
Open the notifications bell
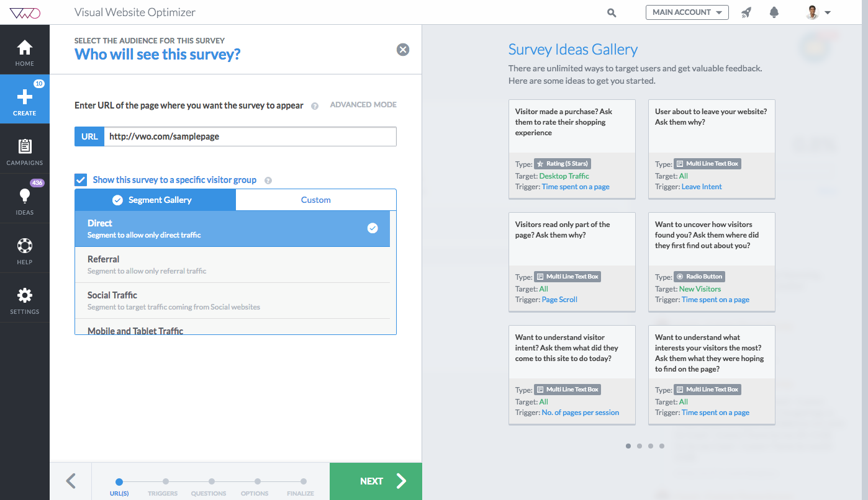click(774, 12)
